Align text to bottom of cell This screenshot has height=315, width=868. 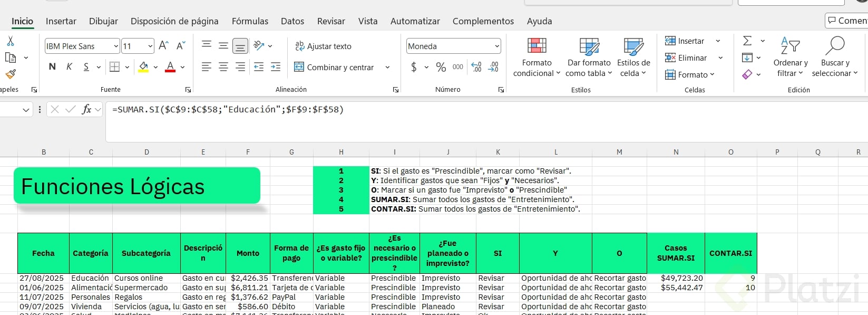click(x=240, y=46)
